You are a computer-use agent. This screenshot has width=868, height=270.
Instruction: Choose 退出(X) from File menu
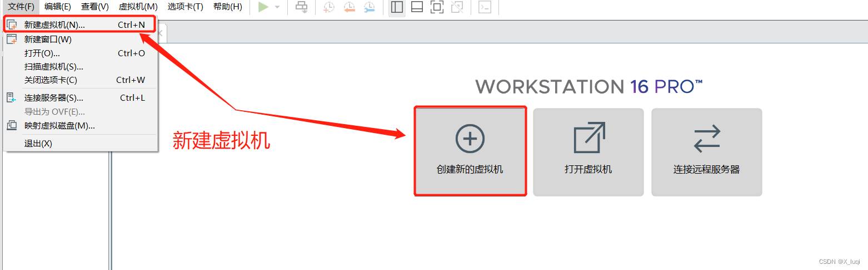click(x=81, y=143)
